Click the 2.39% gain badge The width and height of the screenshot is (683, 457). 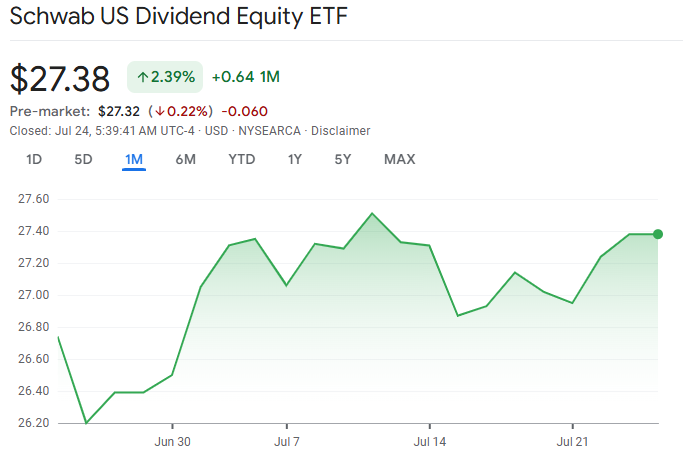pos(165,77)
